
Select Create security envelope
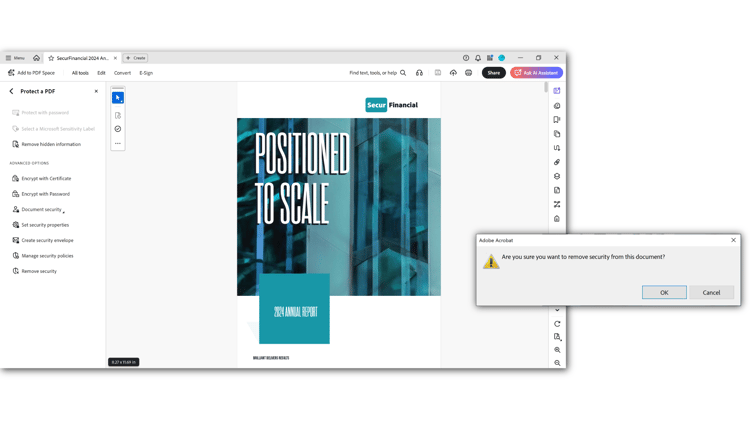click(x=43, y=240)
